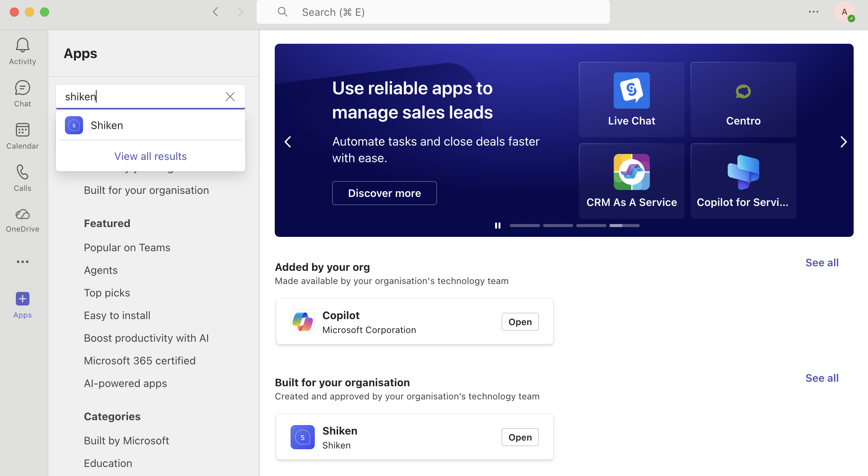This screenshot has width=868, height=476.
Task: Jump to first carousel slide indicator
Action: 525,226
